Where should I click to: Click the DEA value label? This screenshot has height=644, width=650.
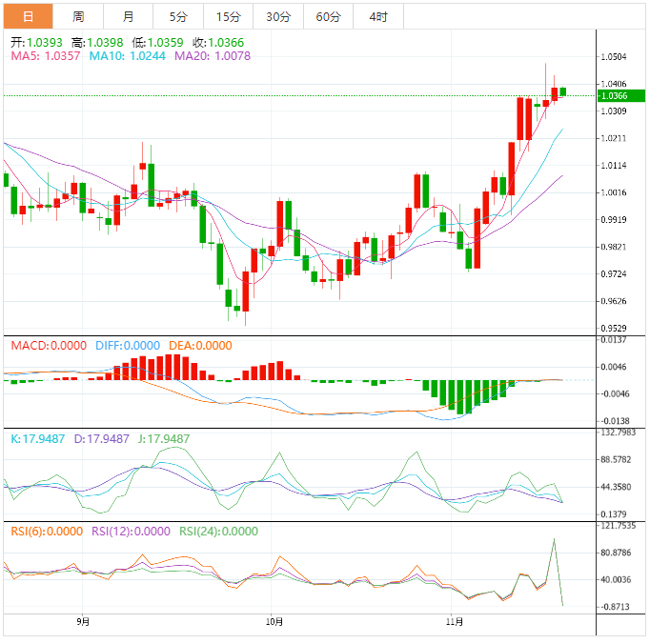tap(199, 346)
